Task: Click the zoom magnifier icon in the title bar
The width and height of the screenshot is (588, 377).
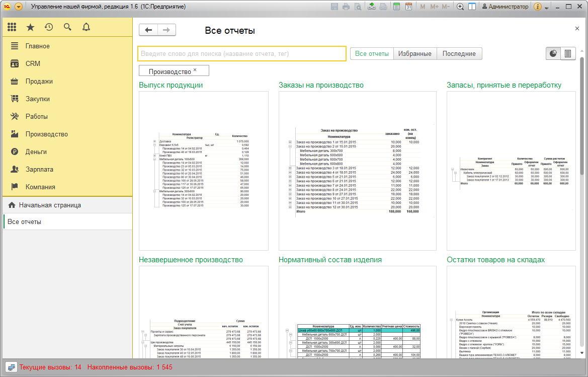Action: coord(460,7)
